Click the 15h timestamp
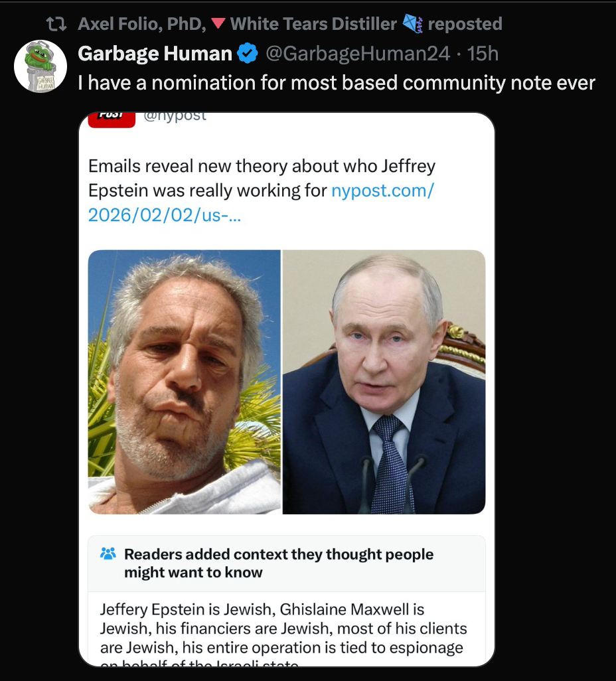The image size is (616, 681). coord(483,54)
